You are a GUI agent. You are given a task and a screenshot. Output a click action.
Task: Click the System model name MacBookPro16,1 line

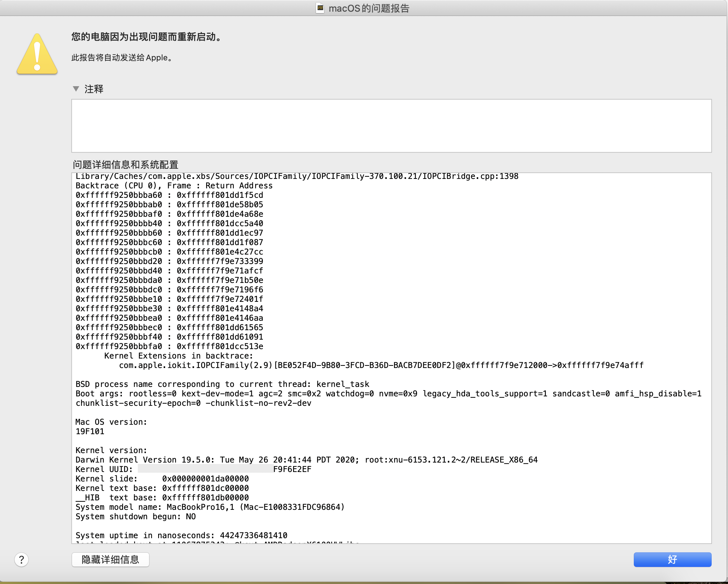point(210,507)
